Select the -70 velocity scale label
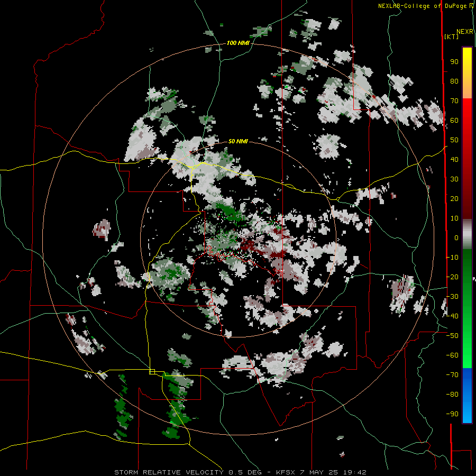Screen dimensions: 476x476 pyautogui.click(x=452, y=375)
